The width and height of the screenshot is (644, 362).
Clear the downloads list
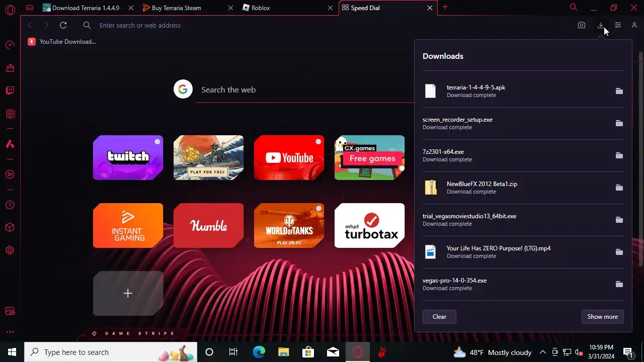[439, 317]
